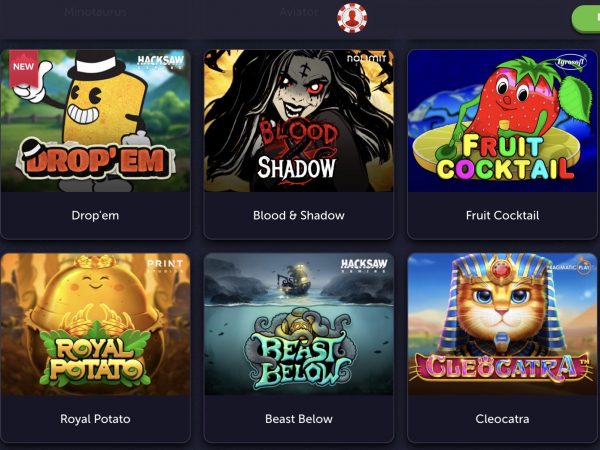Click the Royal Potato title label
Screen dimensions: 600x450
95,419
